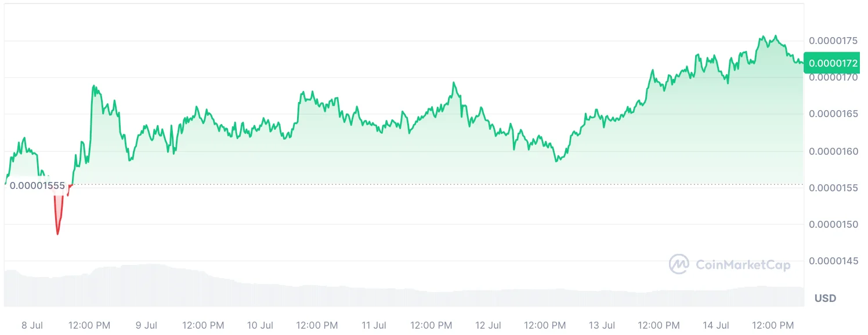Select the 0.0000160 price axis label
868x335 pixels.
(833, 151)
